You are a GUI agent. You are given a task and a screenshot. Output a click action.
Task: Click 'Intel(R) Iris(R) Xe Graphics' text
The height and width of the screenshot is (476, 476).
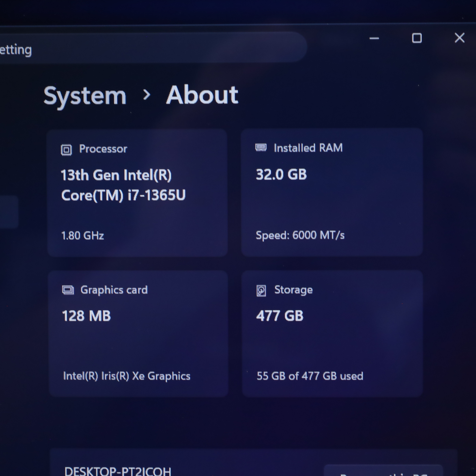tap(127, 376)
